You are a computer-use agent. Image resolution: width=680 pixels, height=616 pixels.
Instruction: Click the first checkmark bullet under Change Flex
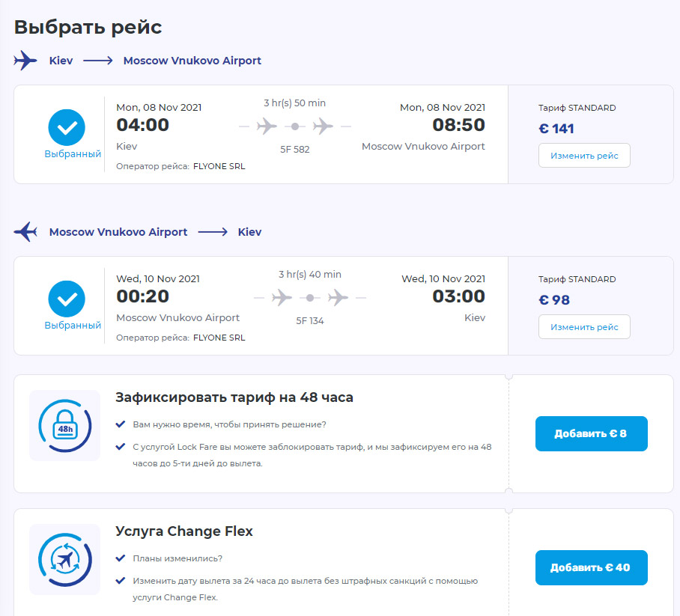click(121, 558)
